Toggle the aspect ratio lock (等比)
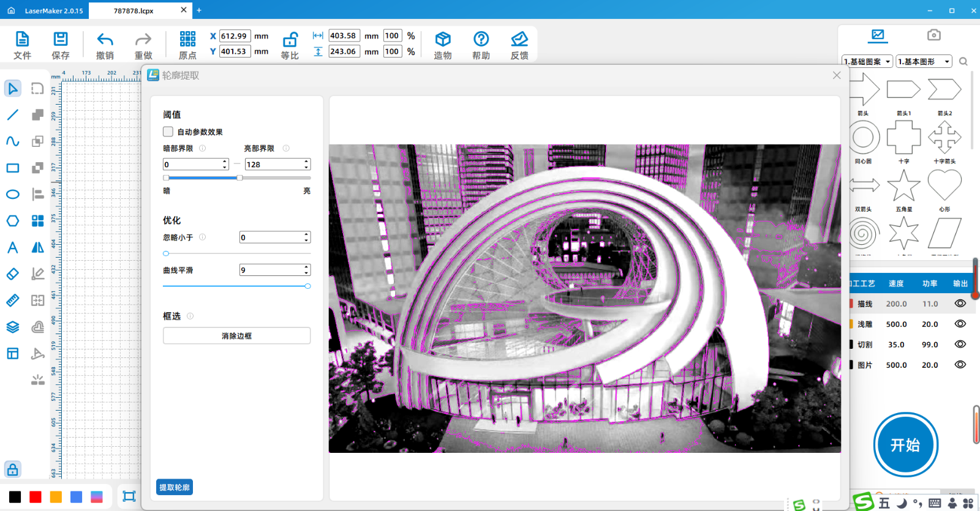Viewport: 980px width, 511px height. (x=290, y=40)
